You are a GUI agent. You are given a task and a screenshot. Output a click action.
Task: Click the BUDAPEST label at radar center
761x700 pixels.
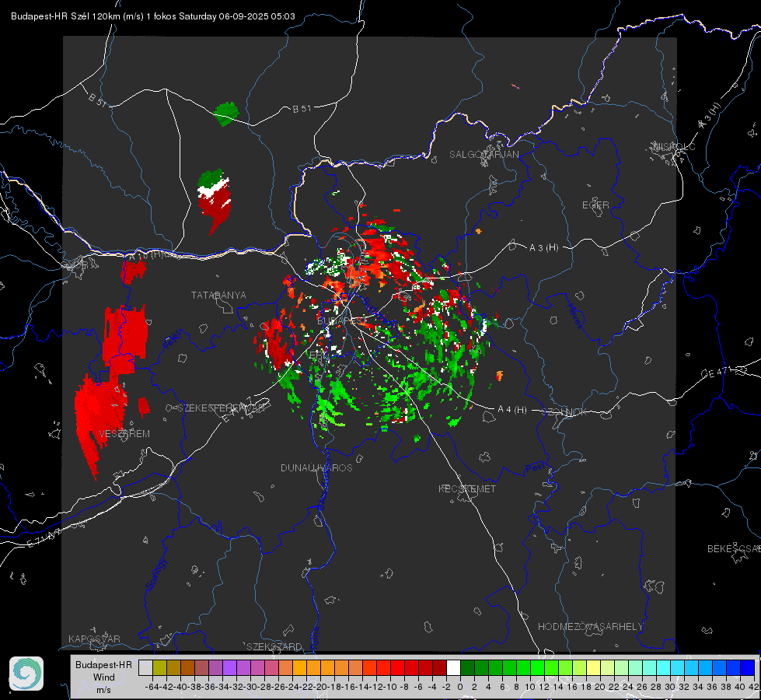[342, 321]
